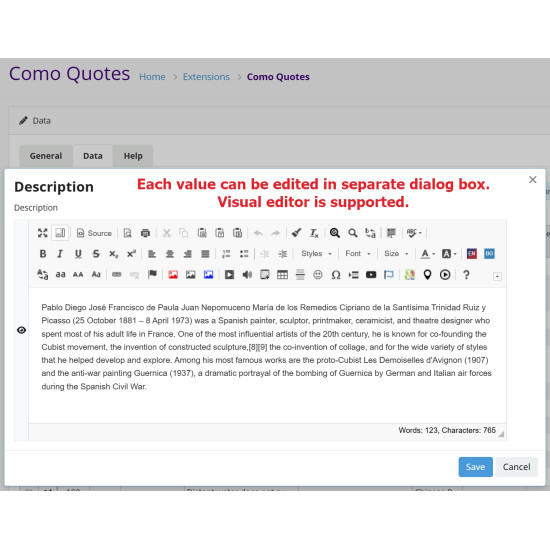Paste clipboard content into editor
Viewport: 550px width, 550px height.
[x=202, y=233]
